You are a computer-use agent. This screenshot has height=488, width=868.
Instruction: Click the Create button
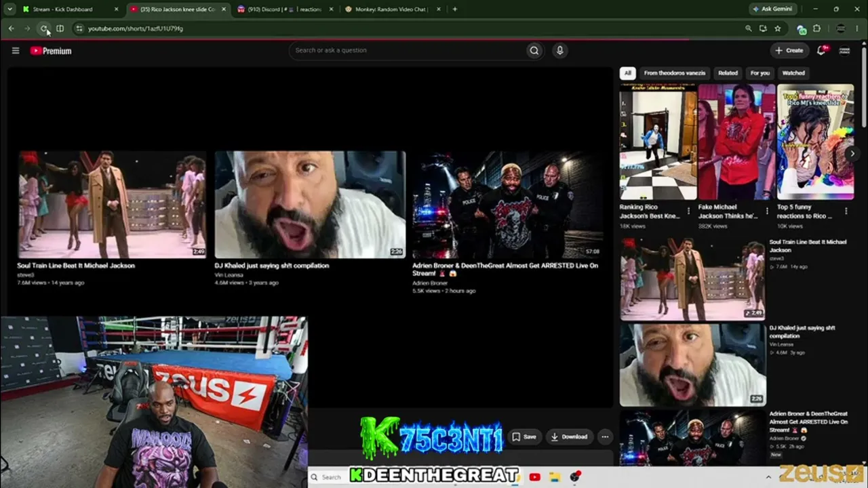[x=790, y=50]
